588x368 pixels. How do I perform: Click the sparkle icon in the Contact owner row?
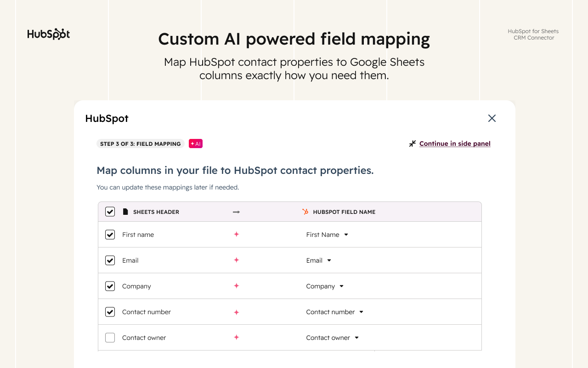point(236,337)
